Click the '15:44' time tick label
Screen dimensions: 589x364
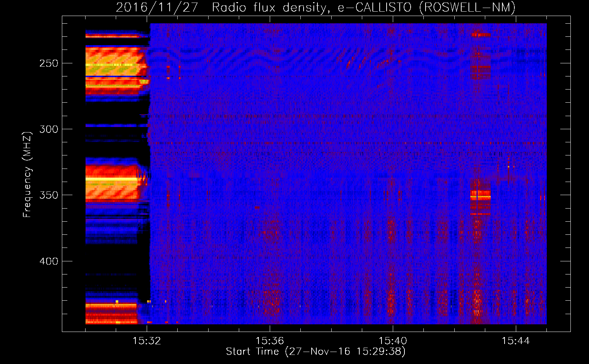click(x=516, y=341)
